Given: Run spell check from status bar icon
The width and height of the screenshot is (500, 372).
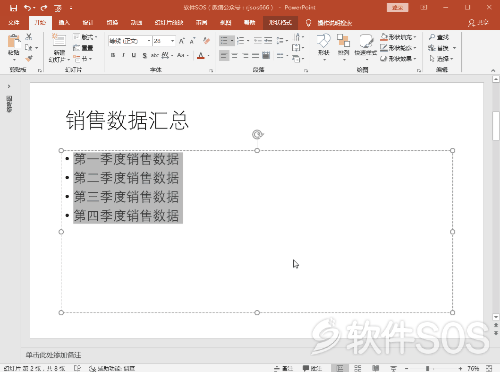Looking at the screenshot, I should coord(77,368).
